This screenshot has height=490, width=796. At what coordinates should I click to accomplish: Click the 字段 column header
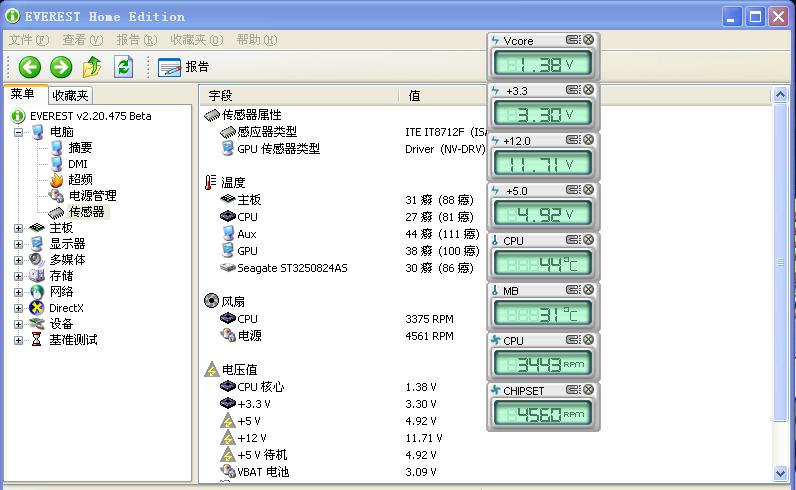[221, 96]
